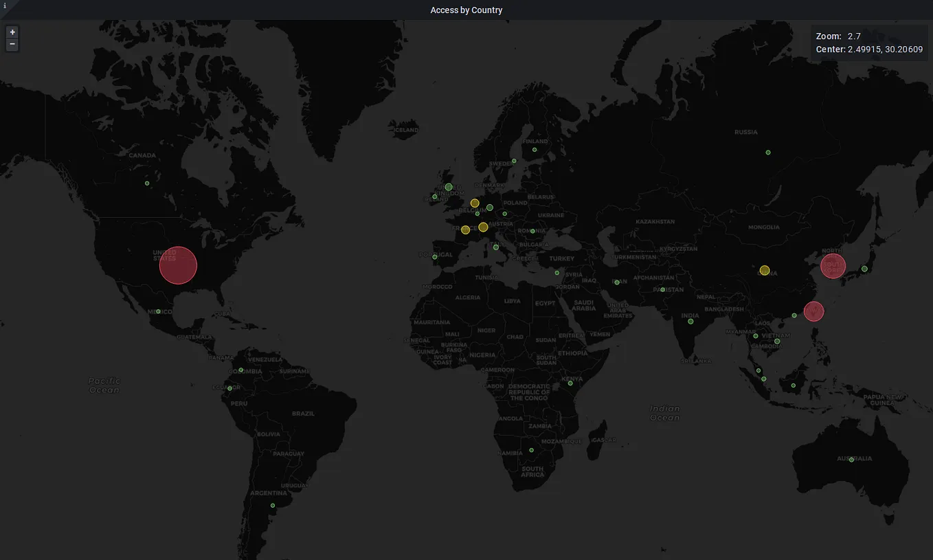Select the green Namibia marker
Viewport: 933px width, 560px height.
(531, 451)
